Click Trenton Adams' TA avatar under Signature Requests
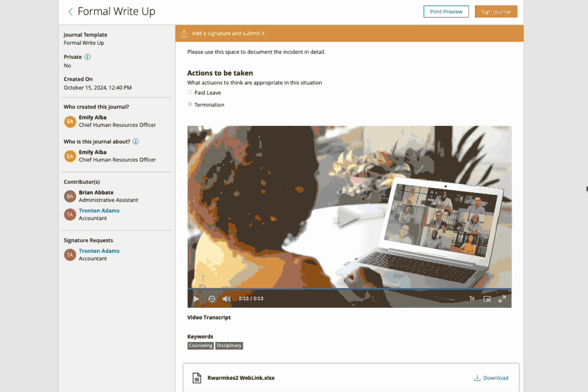Viewport: 588px width, 392px height. 70,255
